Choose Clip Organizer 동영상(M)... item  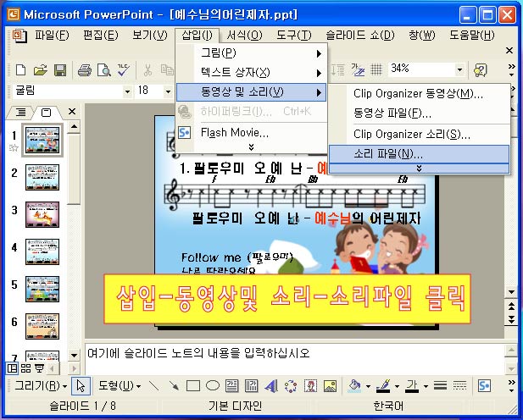pyautogui.click(x=419, y=93)
